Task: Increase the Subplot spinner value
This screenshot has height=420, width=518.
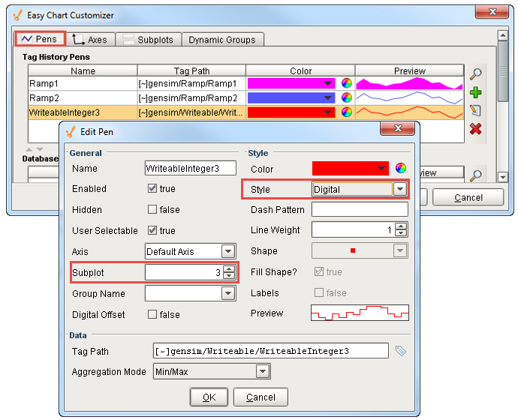Action: tap(229, 269)
